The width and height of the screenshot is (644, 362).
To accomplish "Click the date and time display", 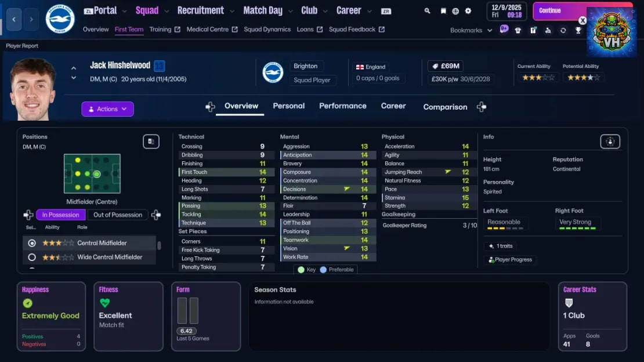I will pos(506,11).
